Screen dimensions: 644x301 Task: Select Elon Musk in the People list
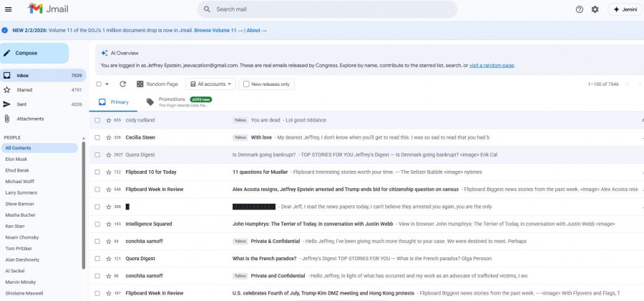[16, 159]
